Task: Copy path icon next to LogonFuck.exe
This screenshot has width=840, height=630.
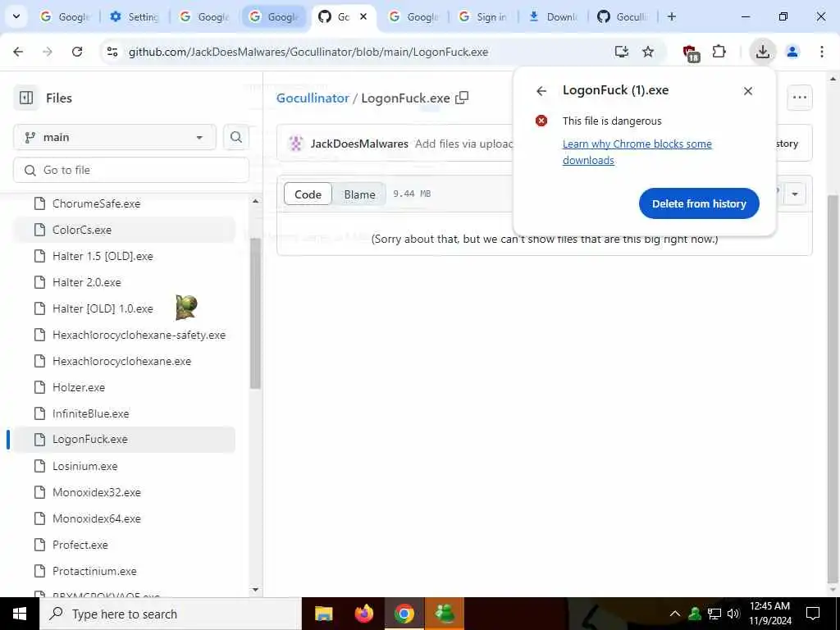Action: [x=462, y=98]
